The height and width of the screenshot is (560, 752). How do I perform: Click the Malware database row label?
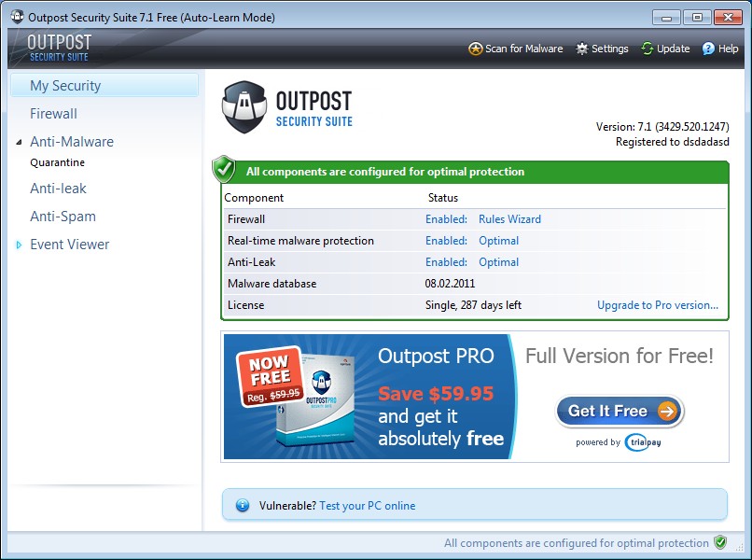[x=272, y=284]
